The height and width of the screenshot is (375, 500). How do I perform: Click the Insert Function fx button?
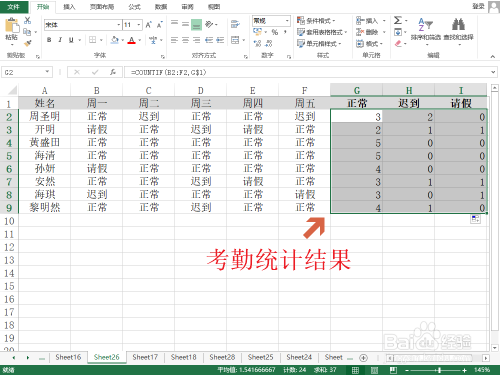113,72
